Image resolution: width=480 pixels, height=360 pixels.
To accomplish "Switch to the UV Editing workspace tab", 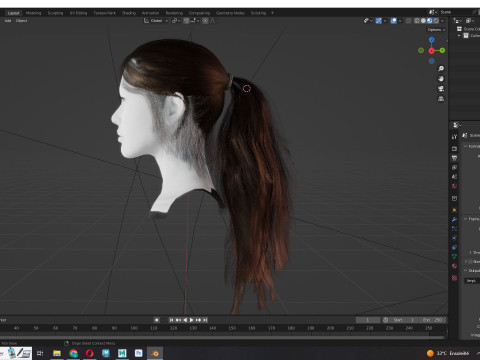I will [x=78, y=13].
